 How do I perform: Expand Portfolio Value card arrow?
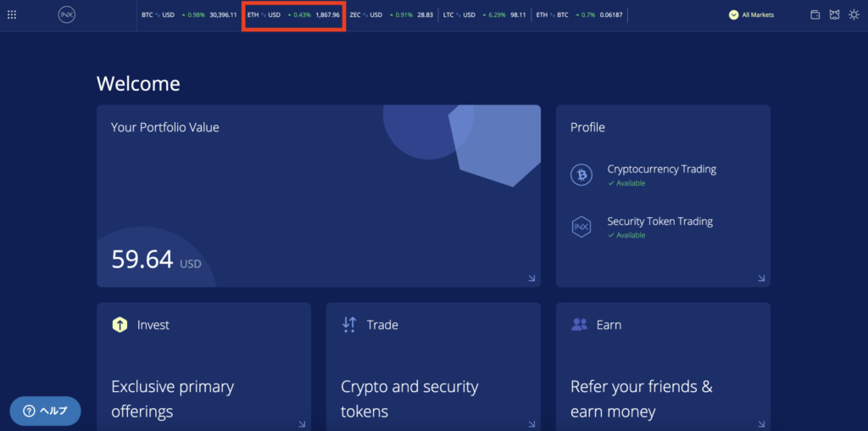[x=531, y=278]
